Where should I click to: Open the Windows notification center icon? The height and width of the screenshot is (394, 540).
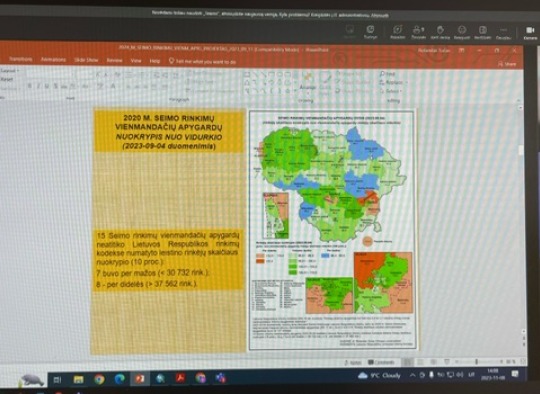click(515, 374)
